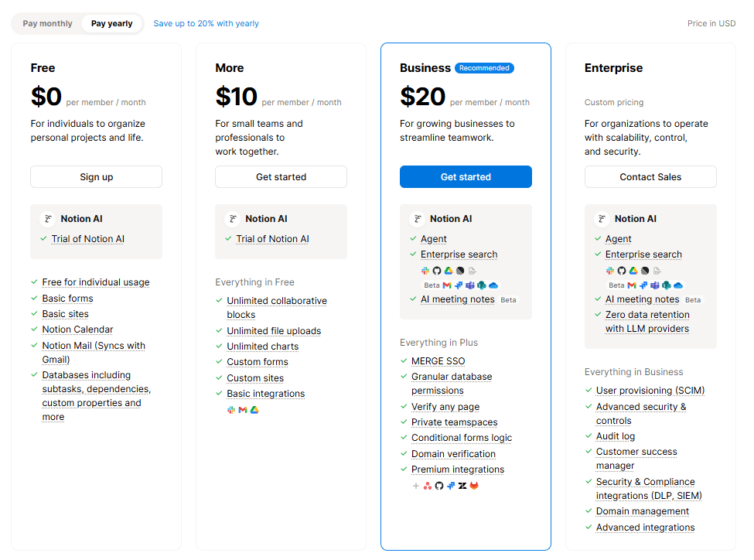This screenshot has height=560, width=754.
Task: Click the Asana icon under Premium integrations
Action: (428, 486)
